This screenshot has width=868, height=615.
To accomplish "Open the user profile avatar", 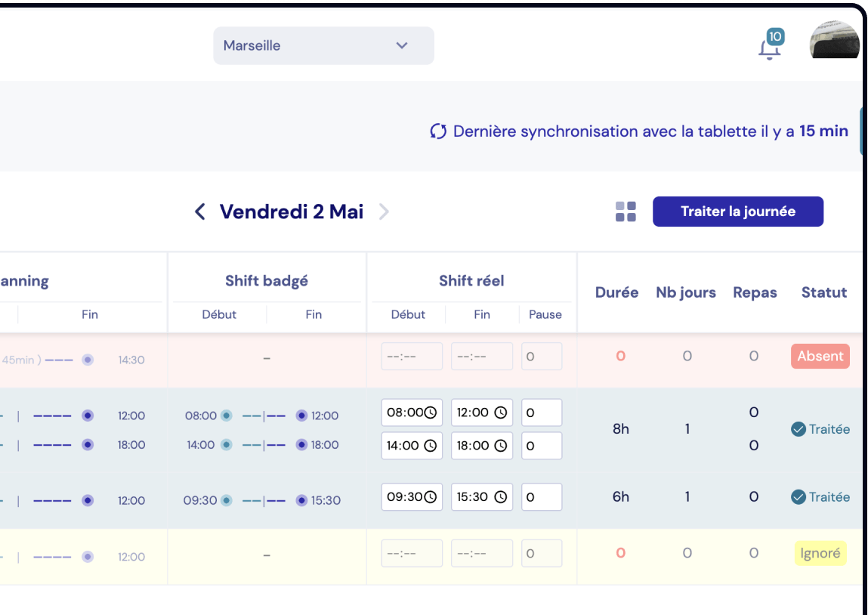I will 834,42.
